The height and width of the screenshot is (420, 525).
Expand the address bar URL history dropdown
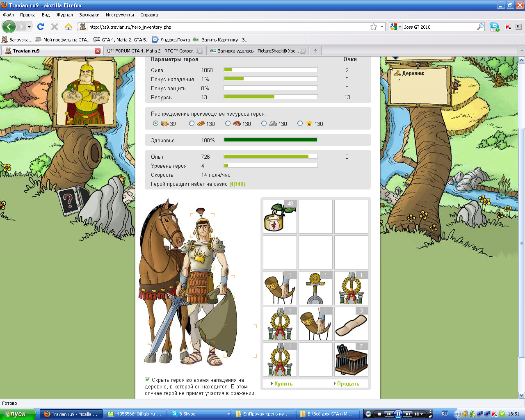(x=382, y=27)
